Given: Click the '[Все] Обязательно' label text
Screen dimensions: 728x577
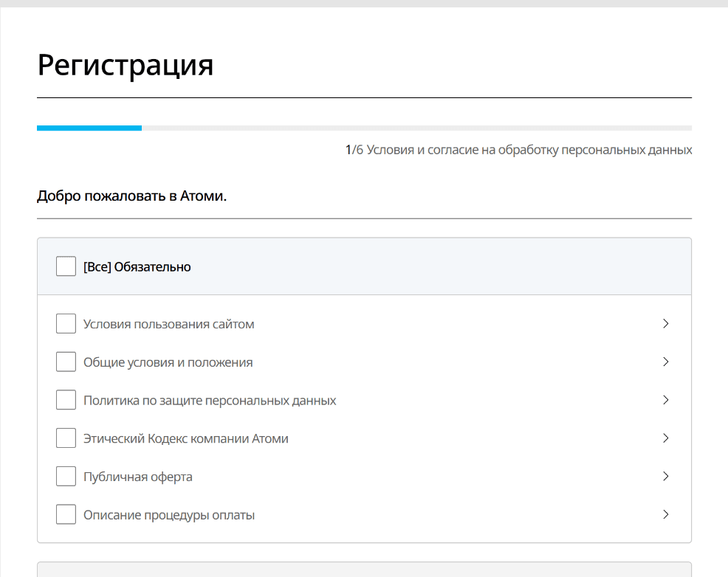Looking at the screenshot, I should click(x=137, y=267).
